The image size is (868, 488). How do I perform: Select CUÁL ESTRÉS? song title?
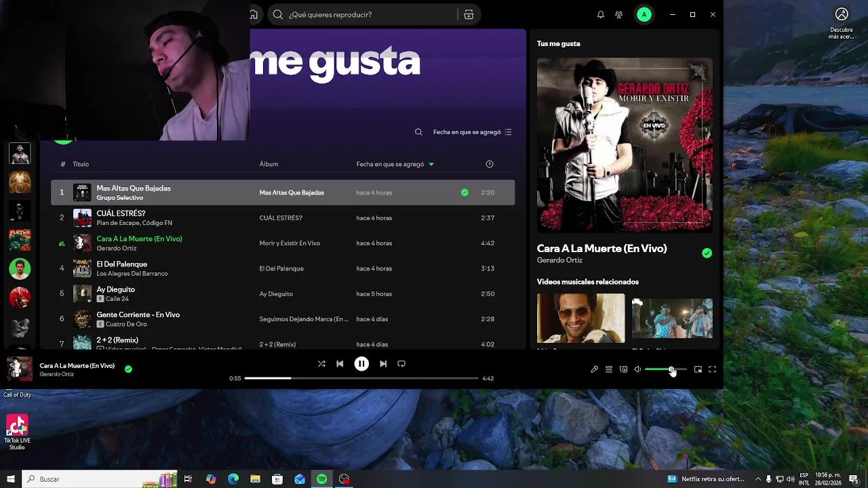coord(121,213)
